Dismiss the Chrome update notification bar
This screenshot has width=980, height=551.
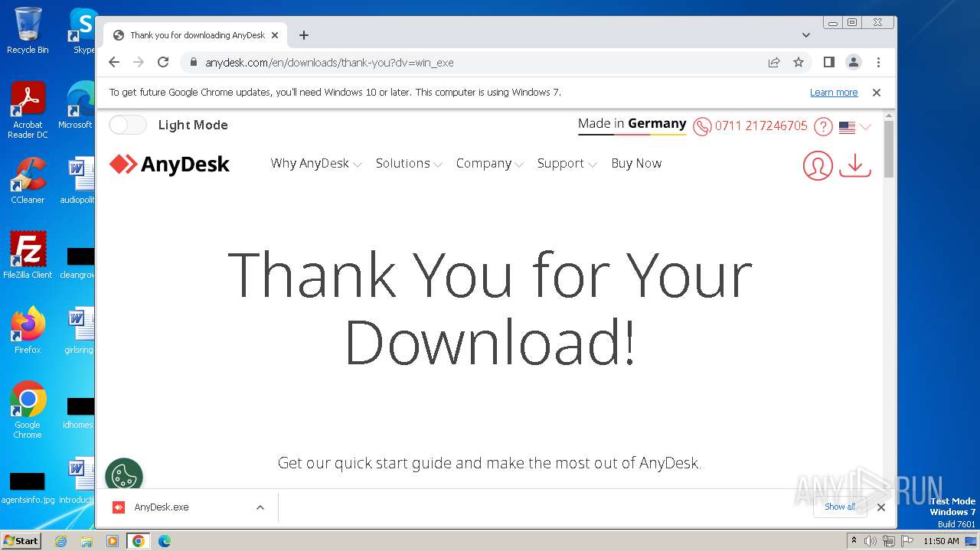877,92
